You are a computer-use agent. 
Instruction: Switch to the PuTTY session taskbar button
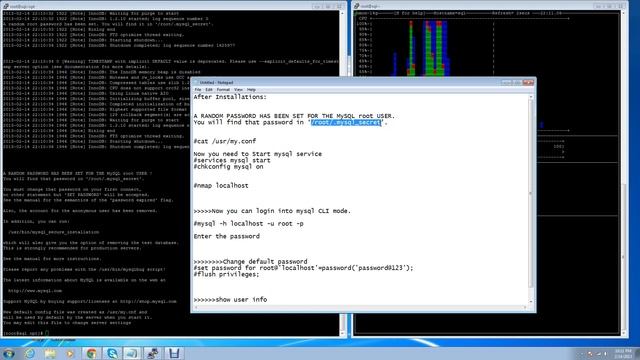point(153,353)
